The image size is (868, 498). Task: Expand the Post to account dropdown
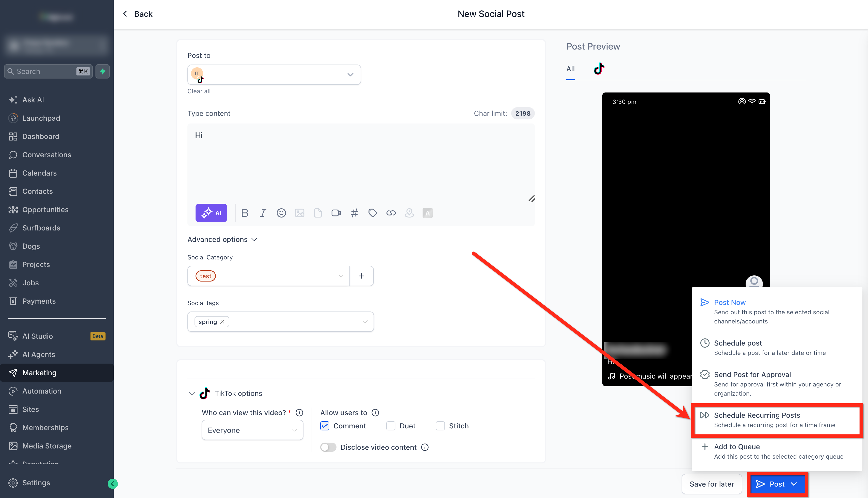coord(274,74)
